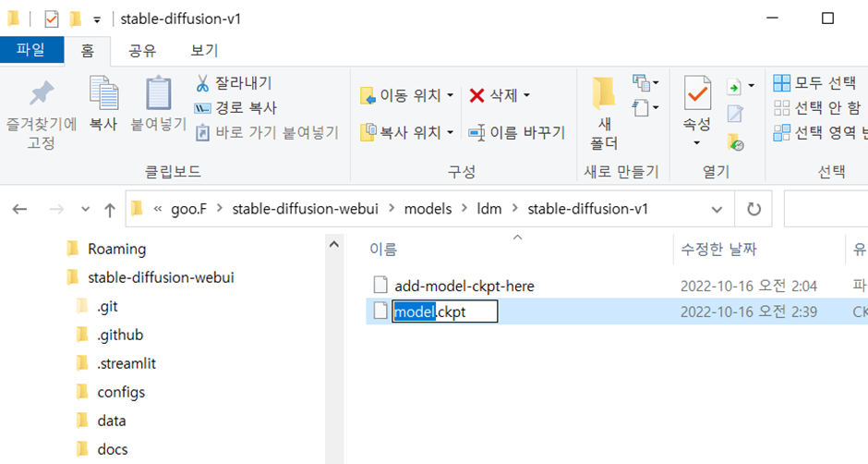Viewport: 868px width, 464px height.
Task: Select add-model-ckpt-here file
Action: (464, 286)
